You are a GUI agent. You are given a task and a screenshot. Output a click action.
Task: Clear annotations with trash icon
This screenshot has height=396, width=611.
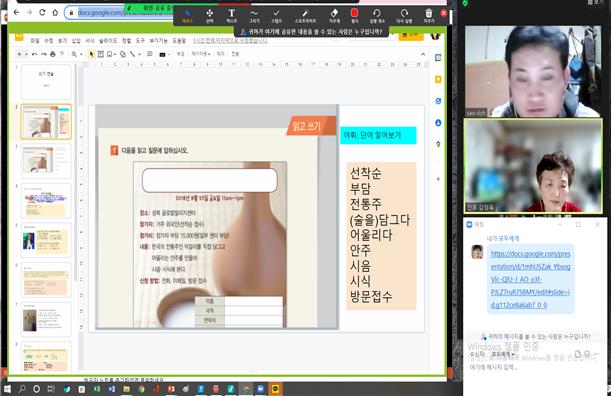click(x=429, y=16)
